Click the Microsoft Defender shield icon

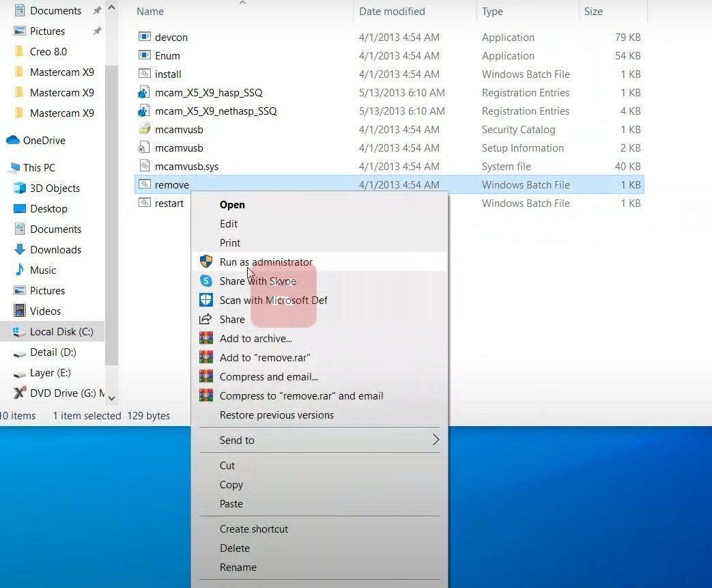[x=206, y=300]
